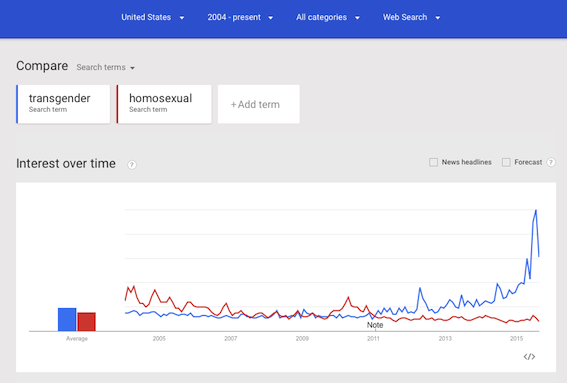Click the embed code icon below the chart

(x=529, y=357)
